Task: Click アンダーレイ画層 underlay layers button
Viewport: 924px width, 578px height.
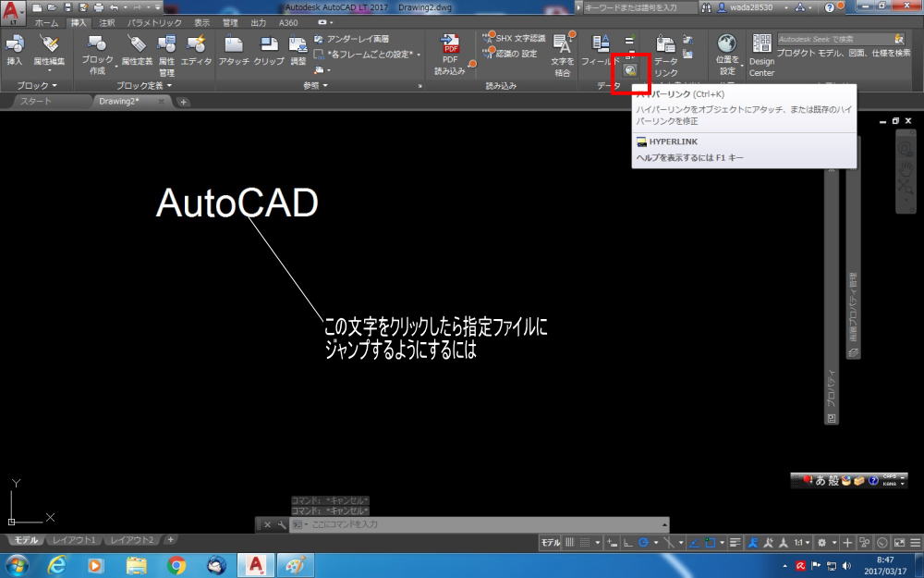Action: tap(351, 39)
